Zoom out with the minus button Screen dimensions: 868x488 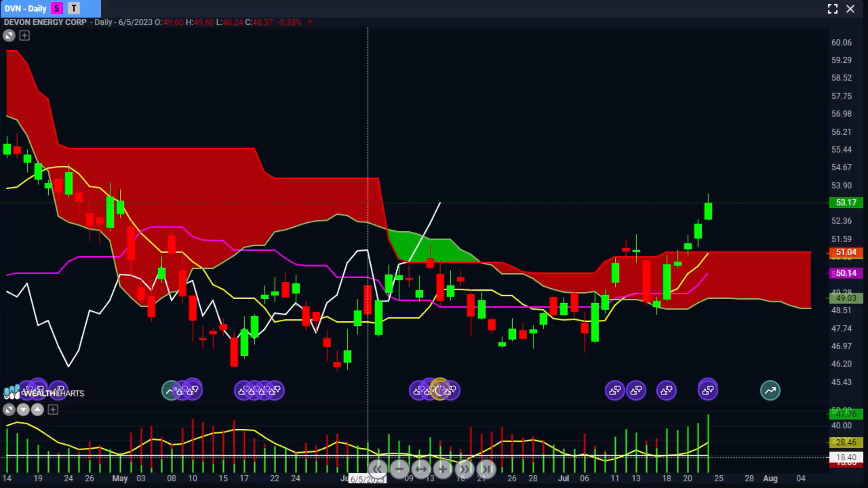pos(399,469)
